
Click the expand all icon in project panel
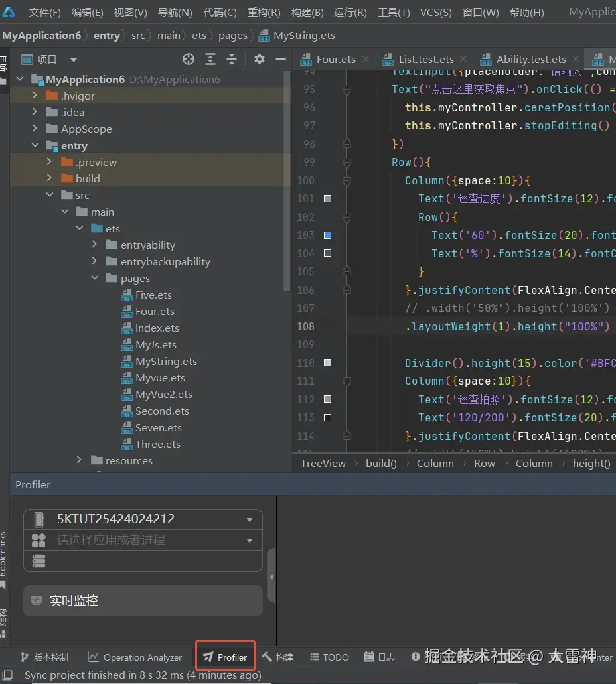click(x=210, y=60)
